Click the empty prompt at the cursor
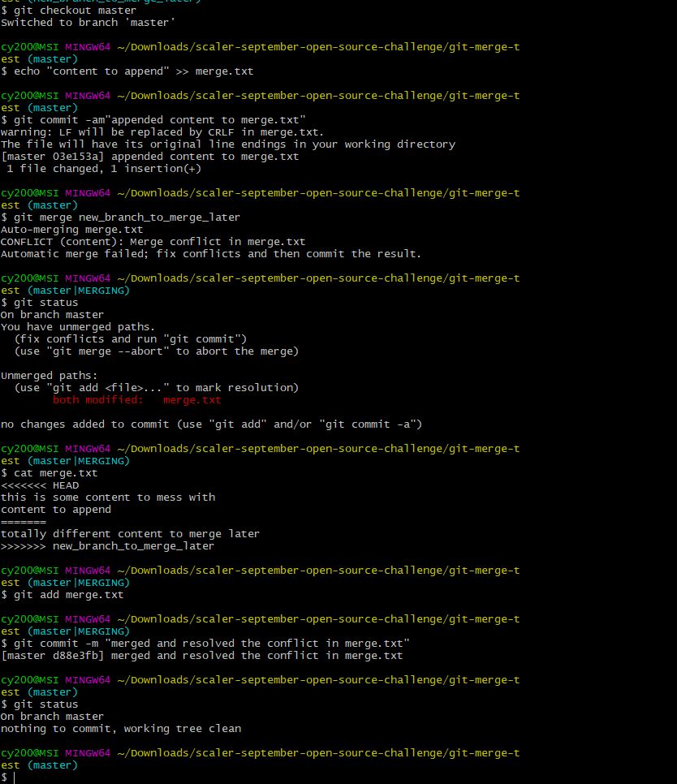 (x=8, y=778)
